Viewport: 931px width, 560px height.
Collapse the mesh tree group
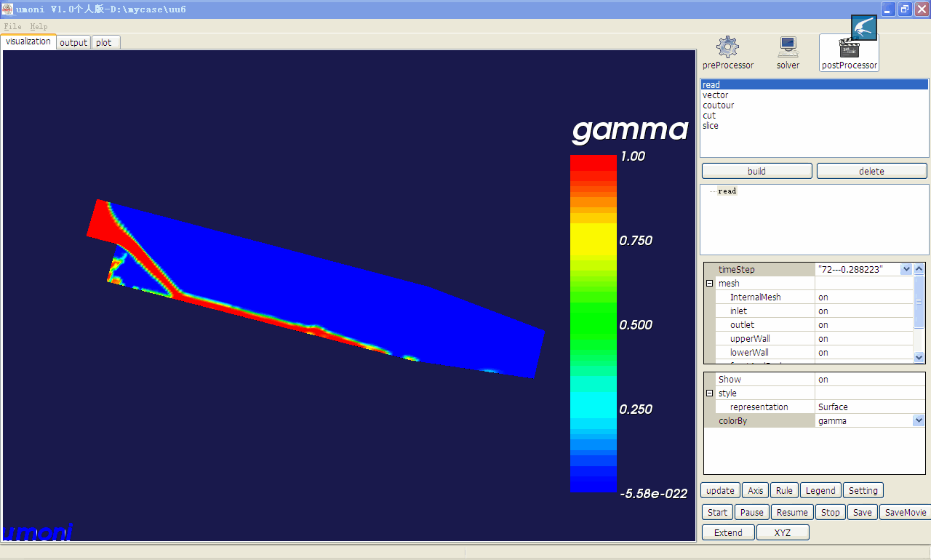coord(710,284)
